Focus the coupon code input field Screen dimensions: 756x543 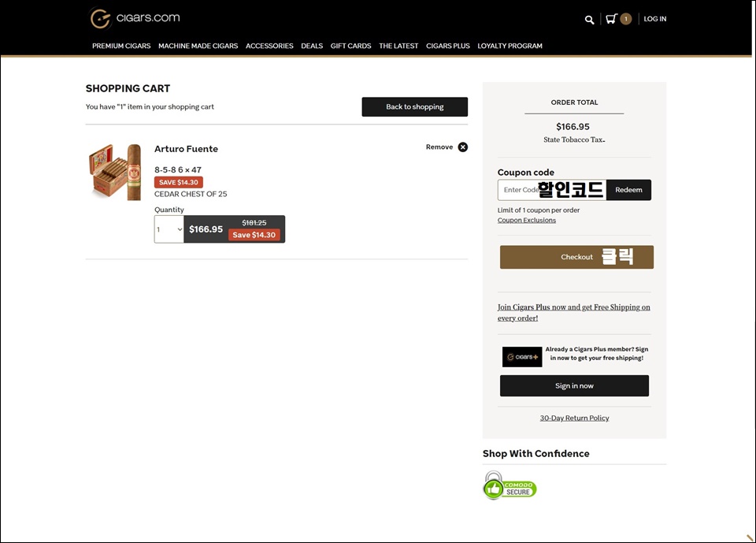click(x=552, y=190)
